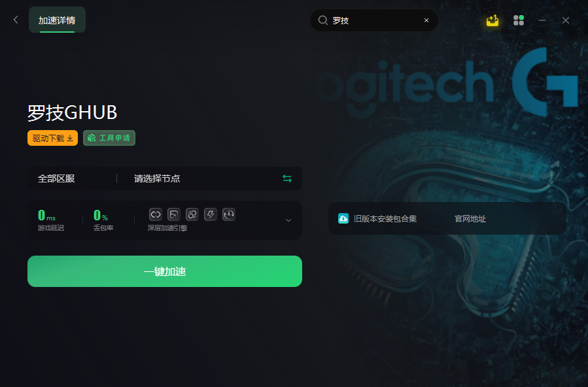This screenshot has width=588, height=387.
Task: Enable the lightning bolt engine icon
Action: coord(211,214)
